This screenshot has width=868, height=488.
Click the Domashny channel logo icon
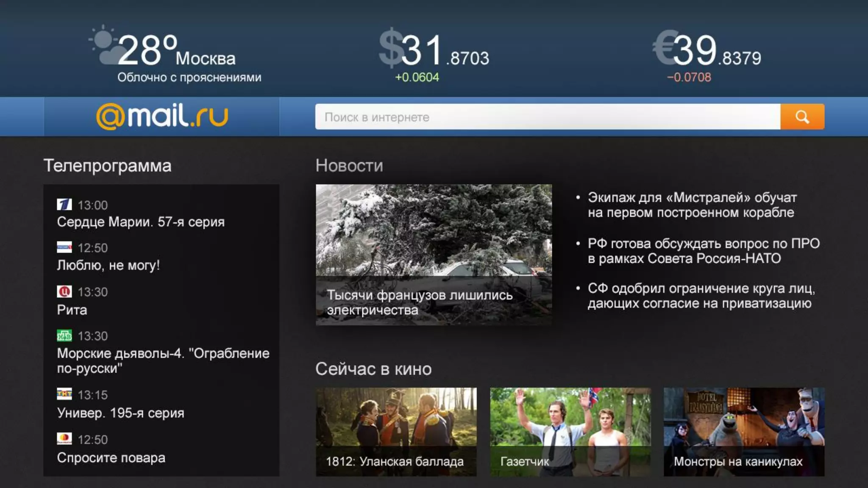click(x=64, y=439)
